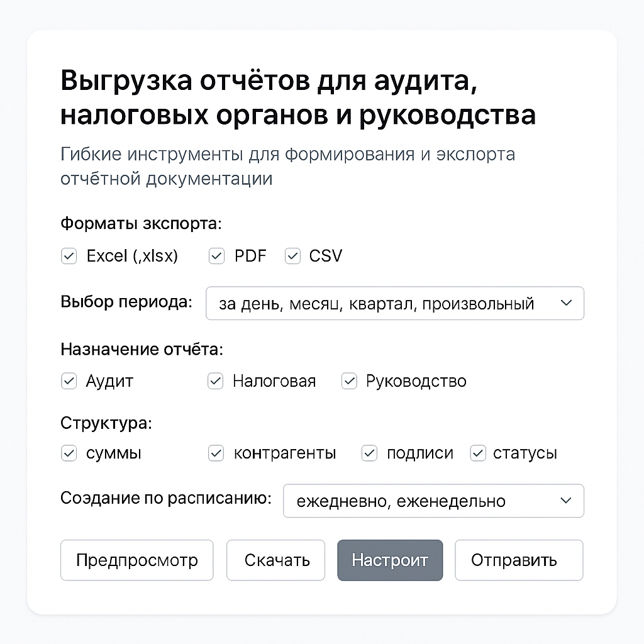
Task: Expand the period chevron arrow
Action: pyautogui.click(x=566, y=303)
